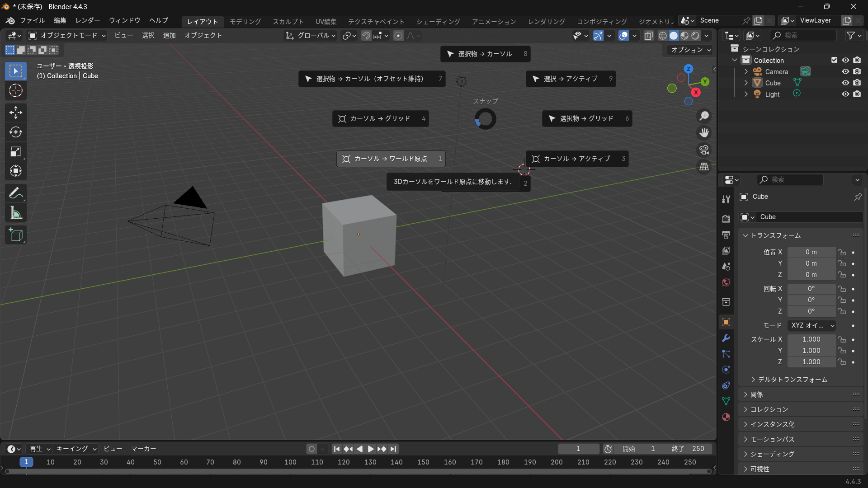The image size is (868, 488).
Task: Play the animation forward
Action: [x=371, y=449]
